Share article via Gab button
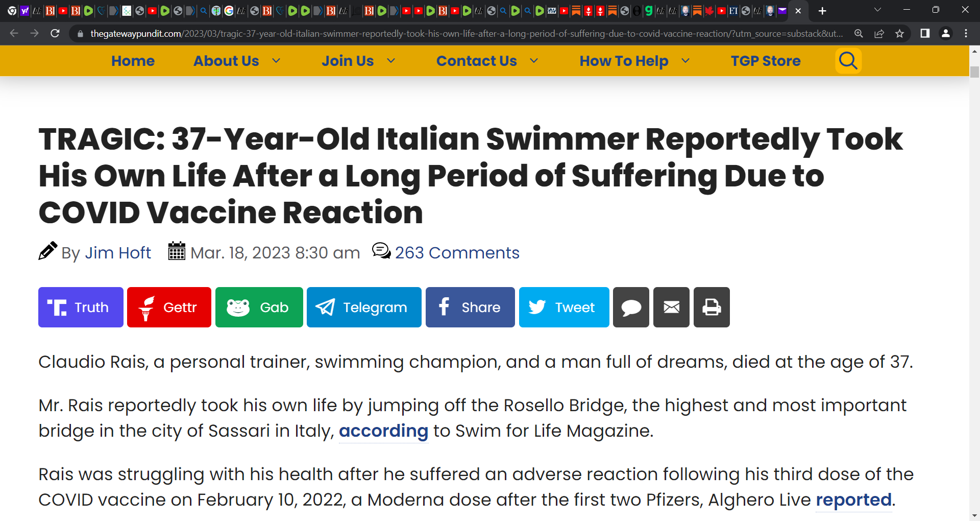Image resolution: width=980 pixels, height=521 pixels. [x=259, y=307]
